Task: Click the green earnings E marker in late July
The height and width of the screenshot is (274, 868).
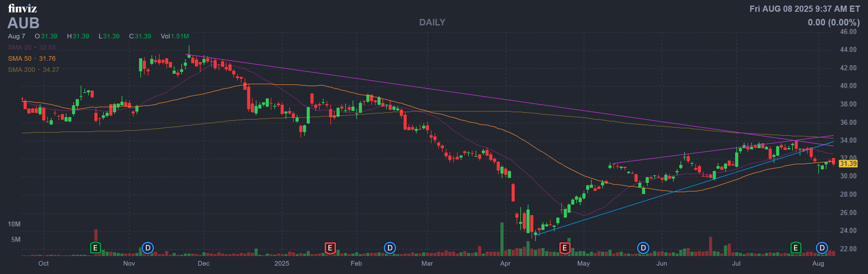Action: pyautogui.click(x=796, y=248)
